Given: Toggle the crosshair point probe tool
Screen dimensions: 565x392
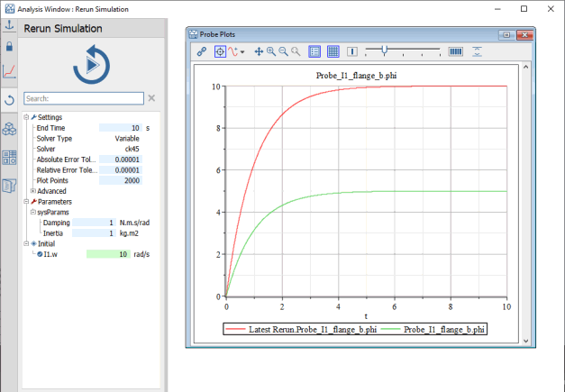Looking at the screenshot, I should coord(220,52).
